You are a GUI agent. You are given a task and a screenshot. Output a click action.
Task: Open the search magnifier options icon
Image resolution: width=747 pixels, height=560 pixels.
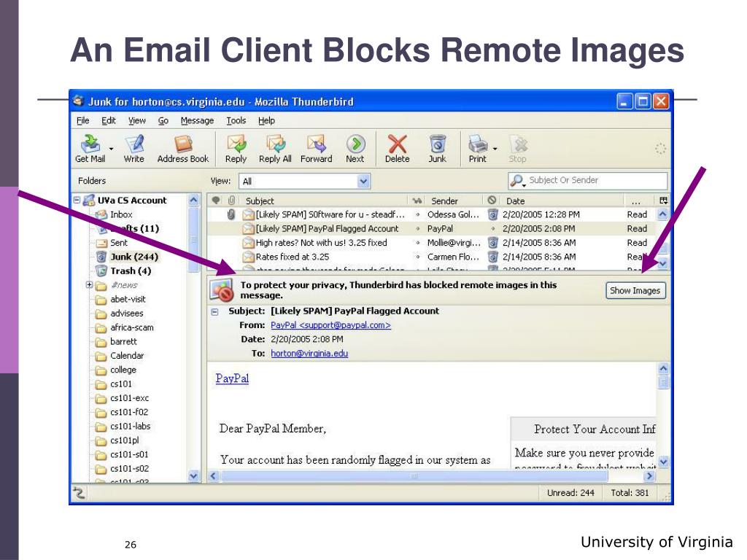[x=517, y=181]
